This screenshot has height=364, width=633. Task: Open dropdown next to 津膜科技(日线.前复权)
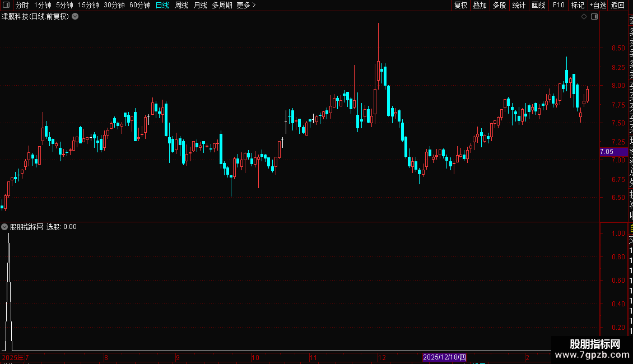pyautogui.click(x=75, y=17)
